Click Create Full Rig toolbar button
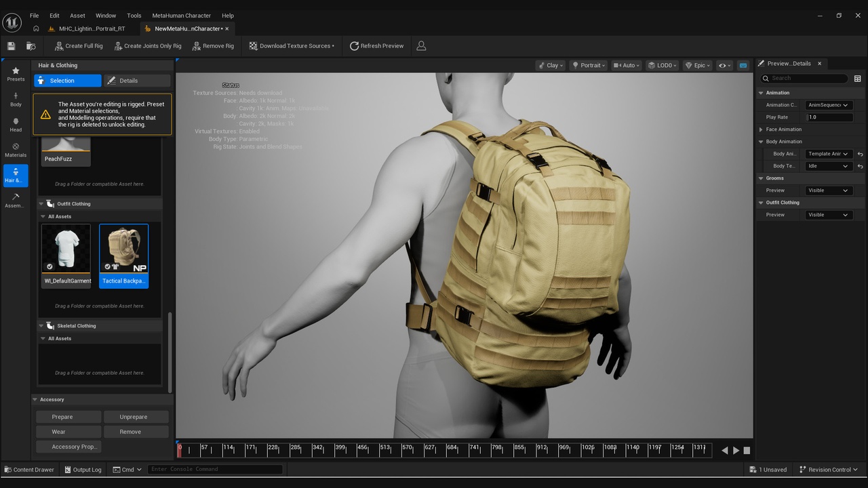This screenshot has width=868, height=488. click(78, 46)
